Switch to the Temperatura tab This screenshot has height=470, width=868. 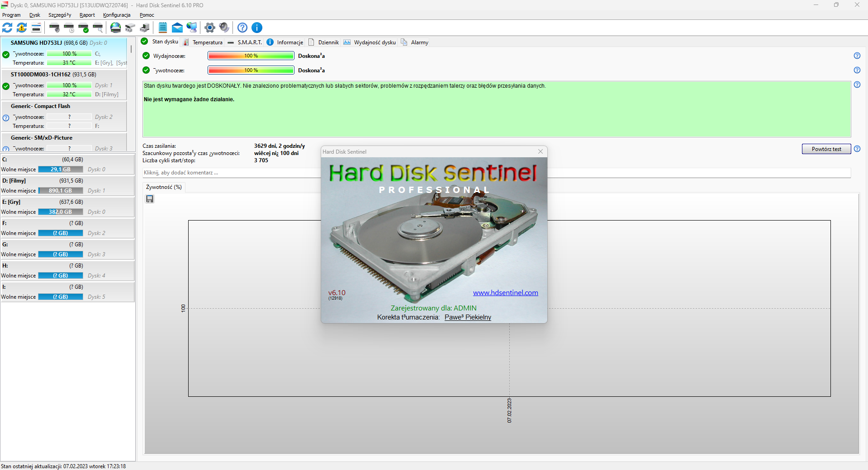coord(203,42)
